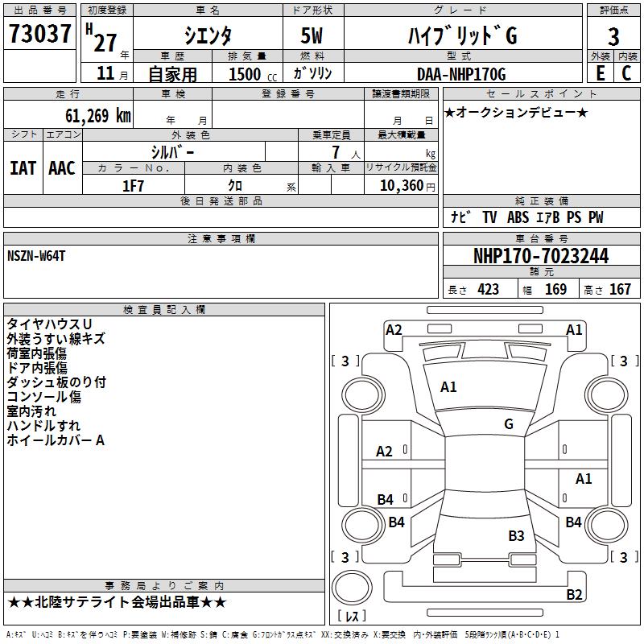Image resolution: width=644 pixels, height=644 pixels.
Task: Click inspector note ハンドルすれ
Action: pyautogui.click(x=43, y=426)
